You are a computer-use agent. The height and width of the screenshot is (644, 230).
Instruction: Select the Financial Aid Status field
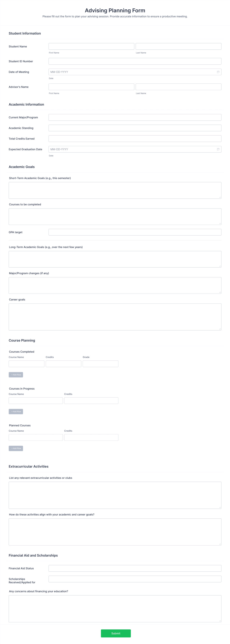click(x=135, y=568)
